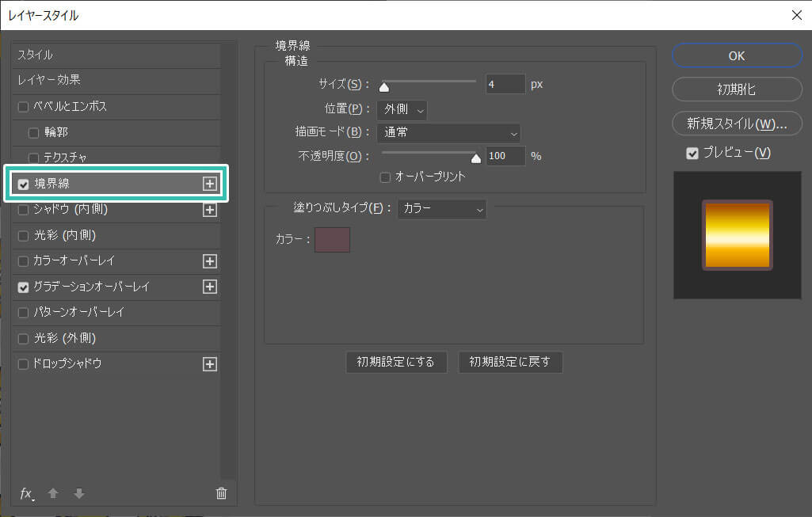812x517 pixels.
Task: Click the サイズ px input field
Action: 505,85
